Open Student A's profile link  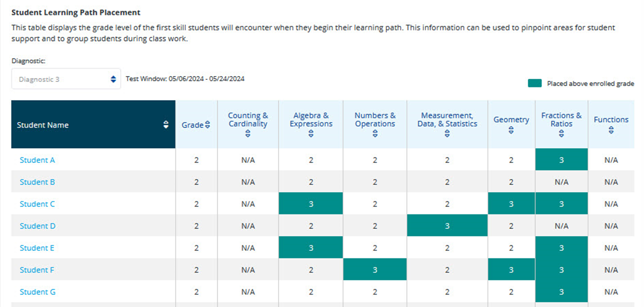[38, 160]
